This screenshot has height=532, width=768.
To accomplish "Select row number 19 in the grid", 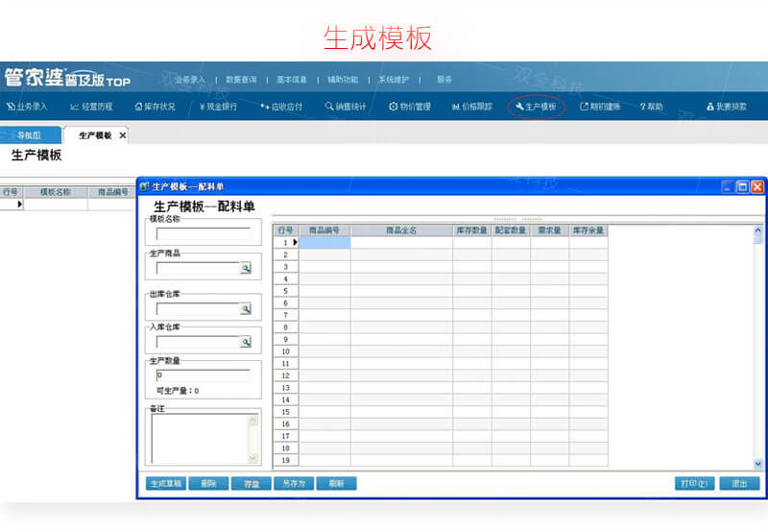I will click(x=285, y=460).
